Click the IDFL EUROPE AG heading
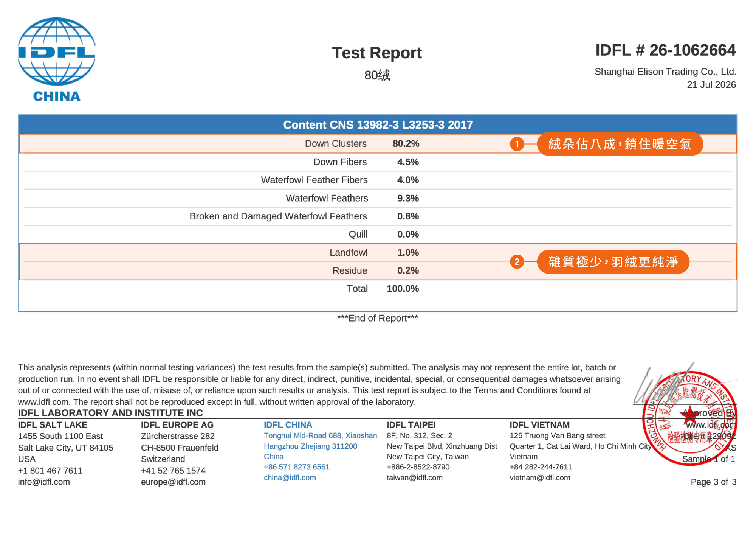 pos(177,425)
